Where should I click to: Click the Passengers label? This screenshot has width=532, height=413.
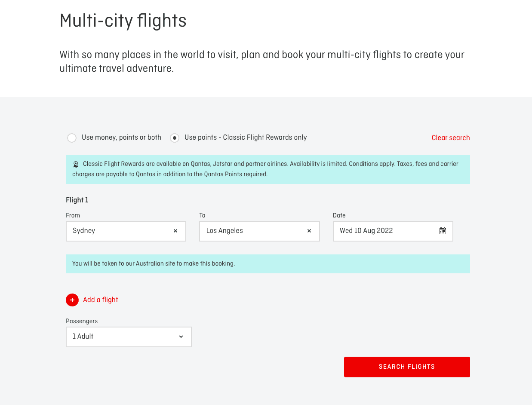click(x=82, y=321)
